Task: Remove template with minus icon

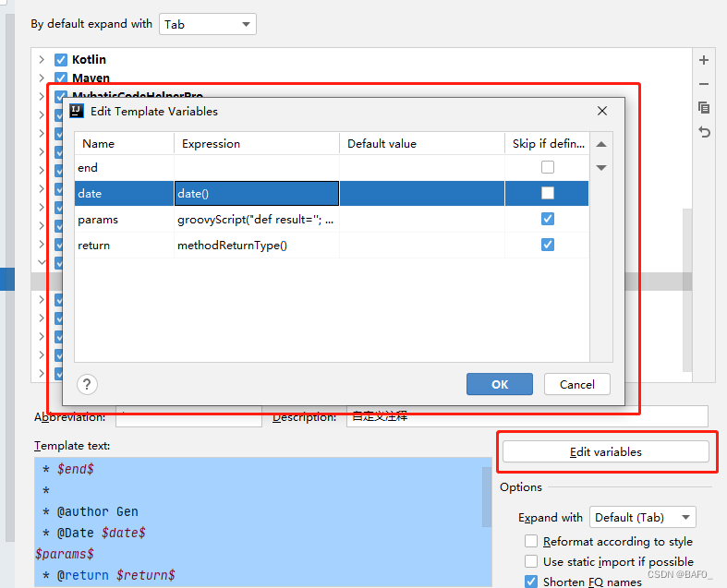Action: click(x=704, y=84)
